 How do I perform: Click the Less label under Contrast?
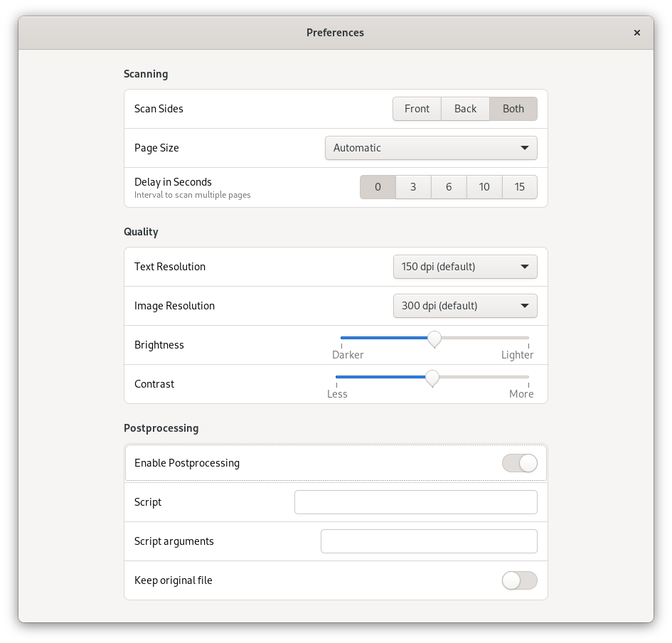(x=337, y=394)
